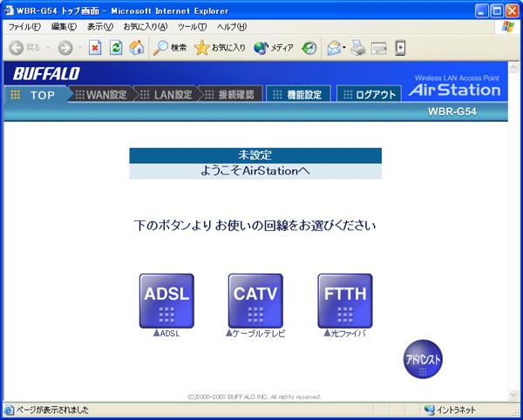523x420 pixels.
Task: Open the 編集(E) menu
Action: [64, 27]
